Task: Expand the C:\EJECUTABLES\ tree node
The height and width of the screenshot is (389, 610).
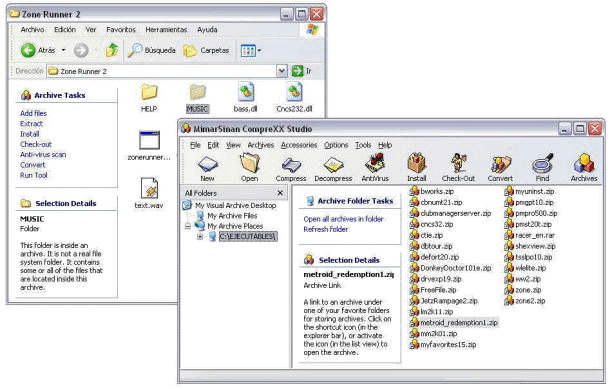Action: tap(200, 236)
